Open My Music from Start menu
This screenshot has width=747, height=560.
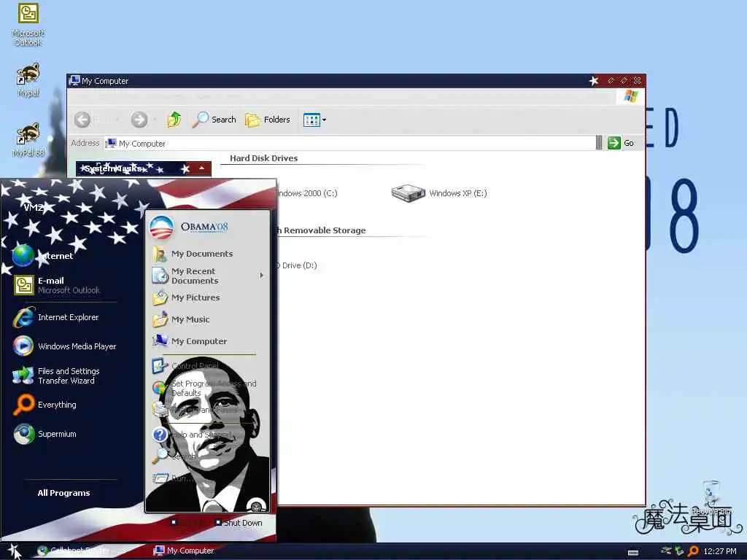181,319
